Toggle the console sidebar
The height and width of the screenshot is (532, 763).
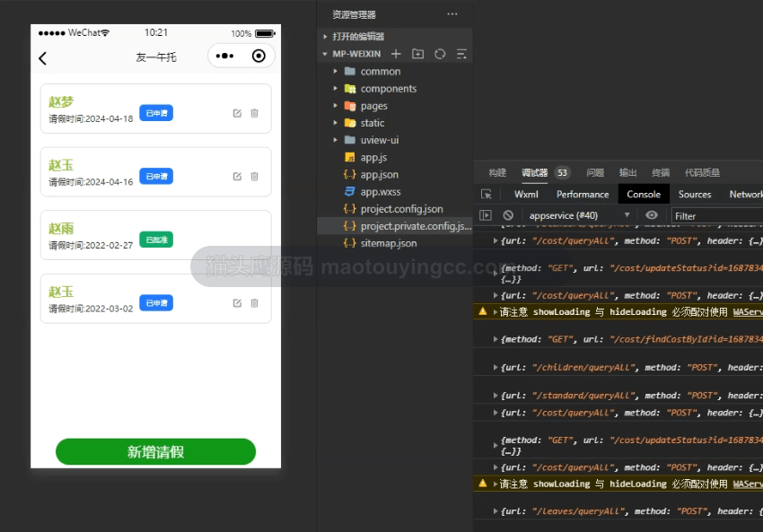486,215
